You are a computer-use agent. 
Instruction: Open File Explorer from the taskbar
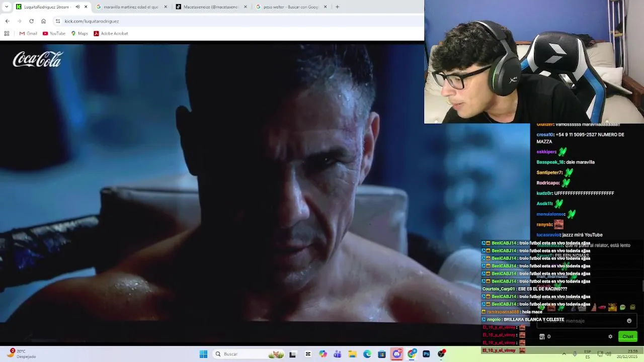tap(352, 354)
